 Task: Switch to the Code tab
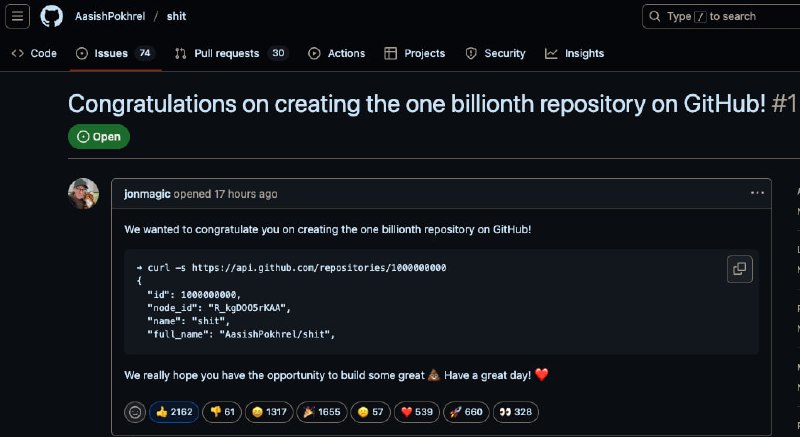[34, 54]
